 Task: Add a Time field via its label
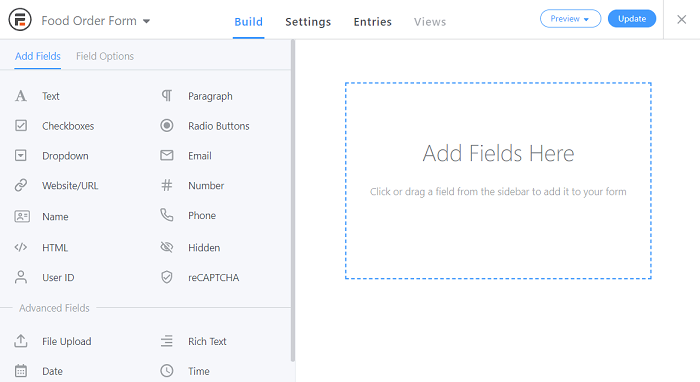coord(199,371)
